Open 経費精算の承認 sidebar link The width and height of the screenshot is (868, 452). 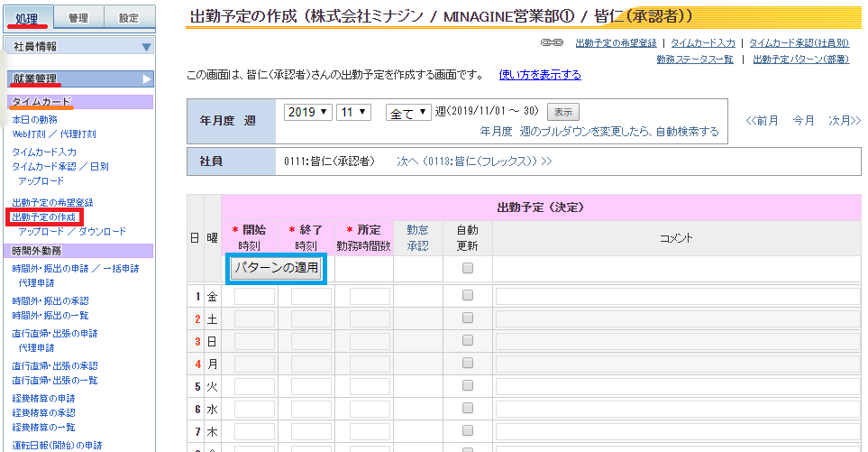tap(44, 412)
